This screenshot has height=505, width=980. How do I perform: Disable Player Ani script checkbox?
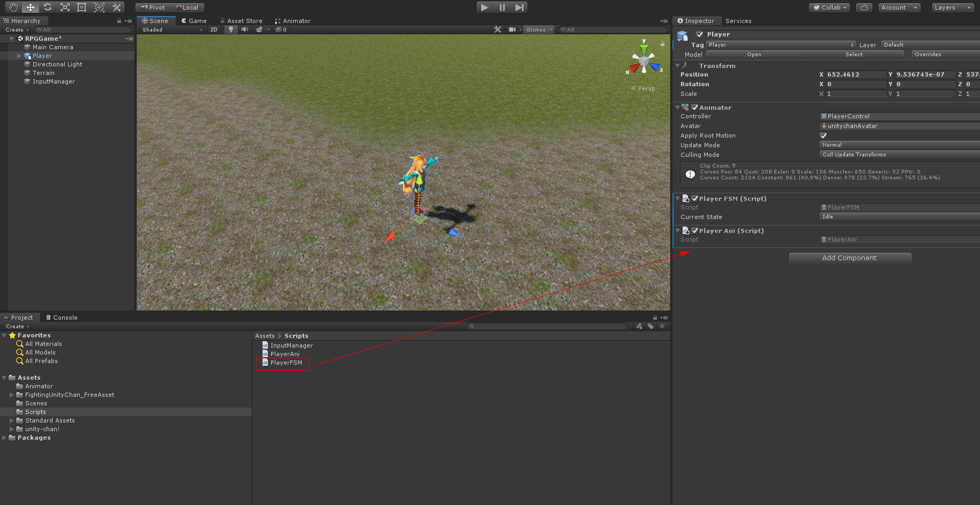pos(694,231)
